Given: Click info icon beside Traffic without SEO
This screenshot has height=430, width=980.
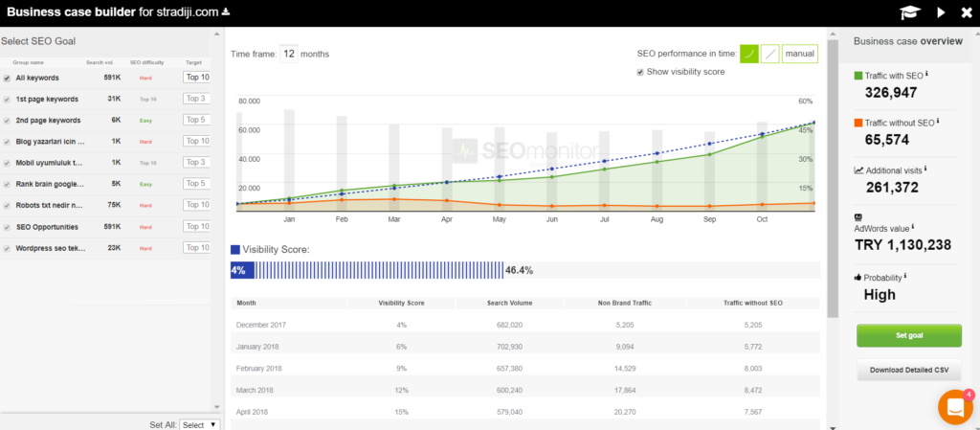Looking at the screenshot, I should [x=938, y=122].
